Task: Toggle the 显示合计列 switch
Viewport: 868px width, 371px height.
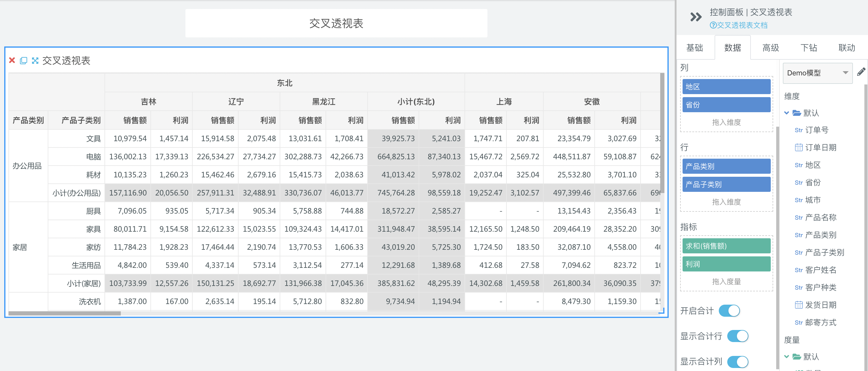Action: (738, 362)
